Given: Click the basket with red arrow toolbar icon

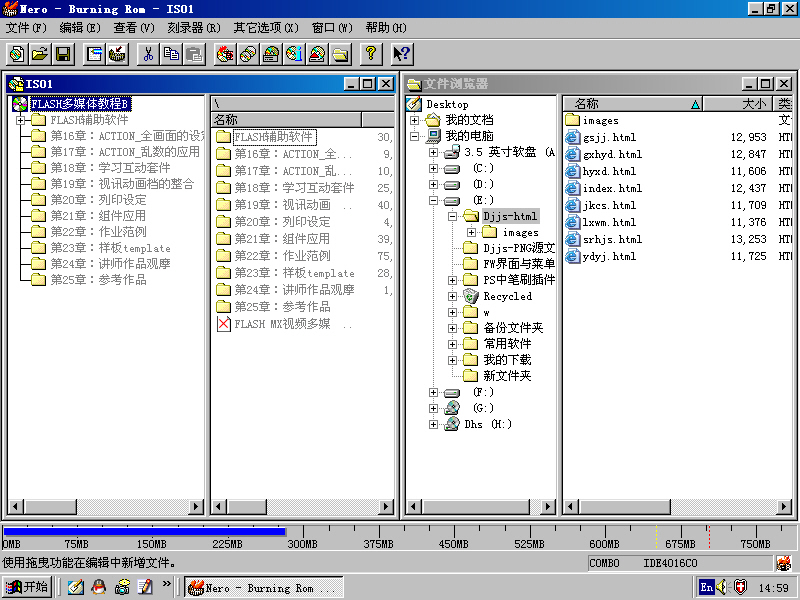Looking at the screenshot, I should pyautogui.click(x=117, y=54).
